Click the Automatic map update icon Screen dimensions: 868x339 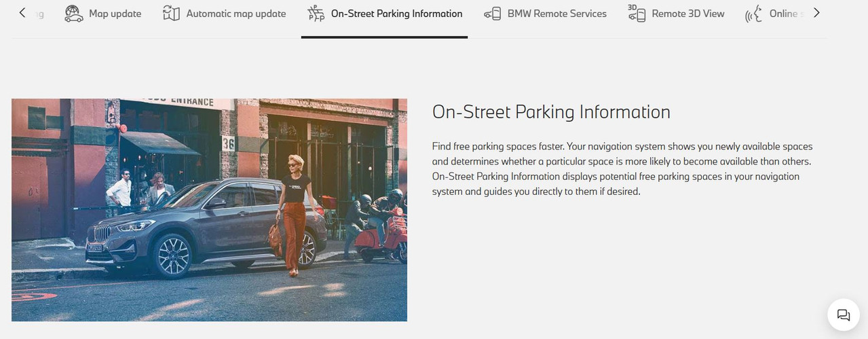click(171, 14)
